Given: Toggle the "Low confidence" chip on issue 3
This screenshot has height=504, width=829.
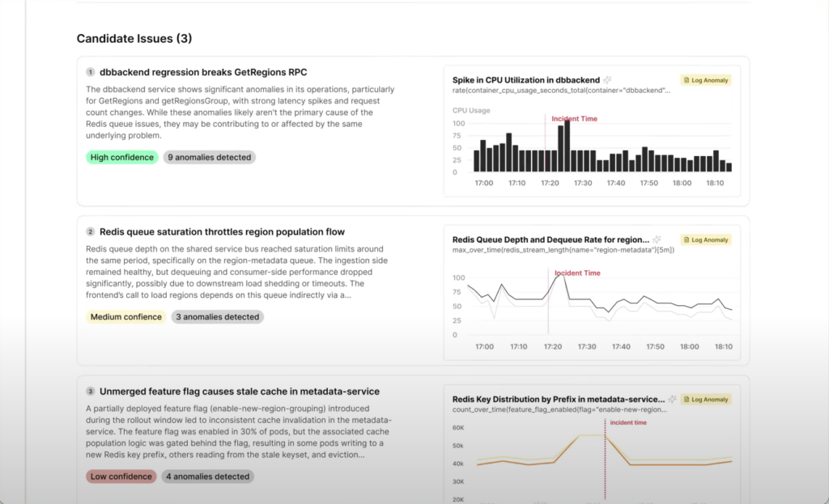Looking at the screenshot, I should pyautogui.click(x=121, y=476).
